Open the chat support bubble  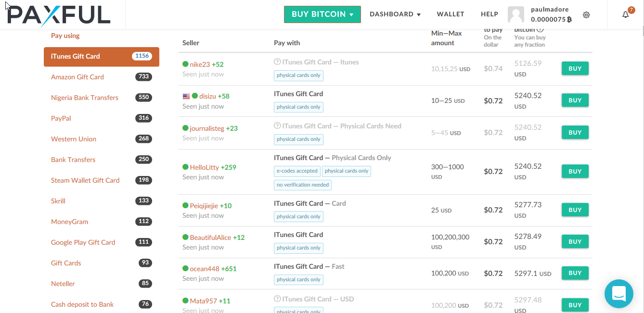coord(619,294)
